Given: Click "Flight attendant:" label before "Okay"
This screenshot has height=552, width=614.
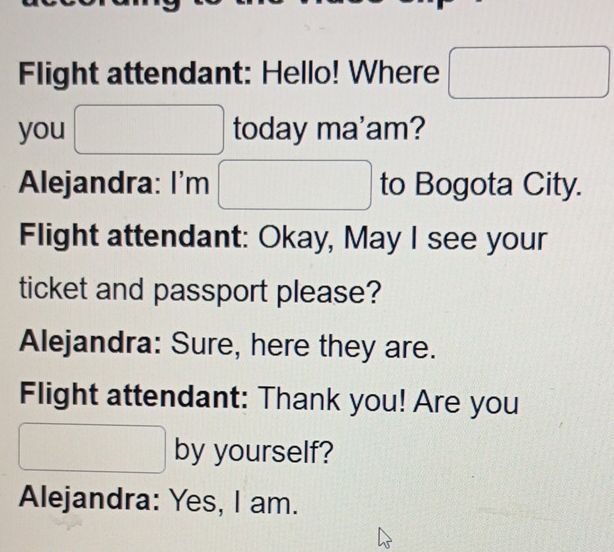Looking at the screenshot, I should point(139,240).
